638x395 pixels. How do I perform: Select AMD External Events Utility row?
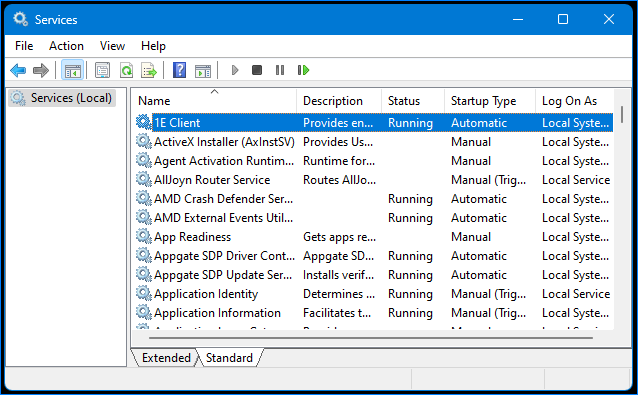(x=374, y=218)
